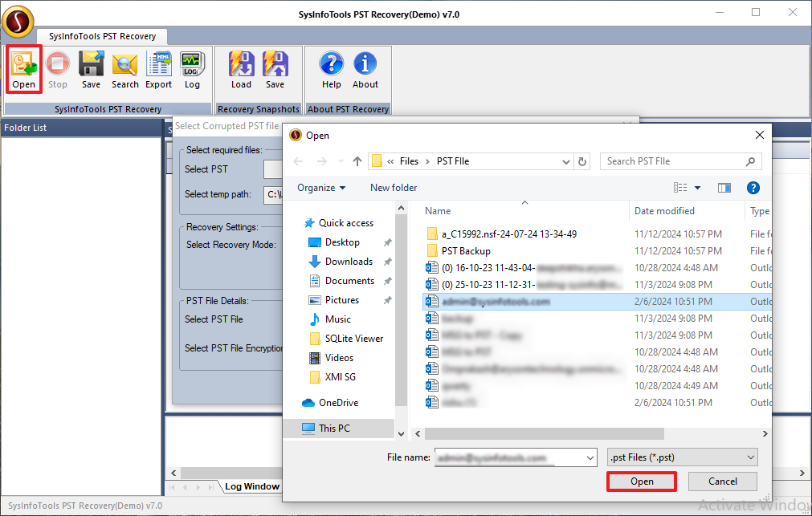Select Videos in the navigation pane
This screenshot has width=812, height=516.
click(339, 358)
